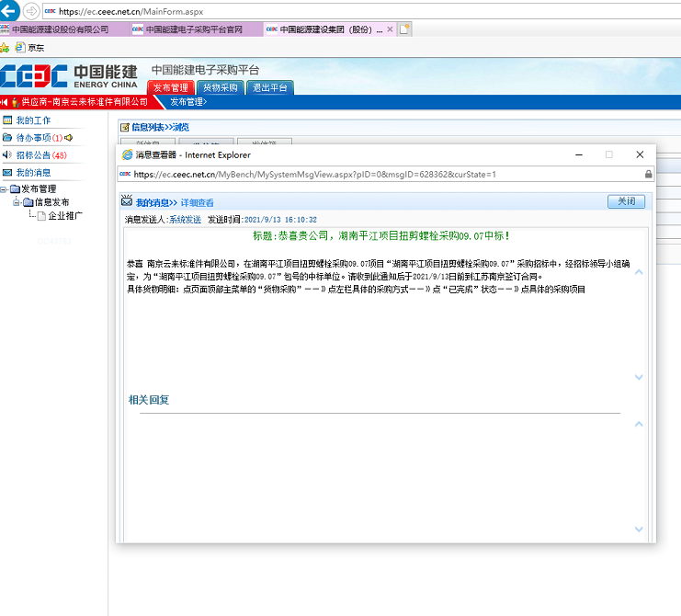Click the browser forward arrow button
The height and width of the screenshot is (616, 681).
(x=31, y=11)
